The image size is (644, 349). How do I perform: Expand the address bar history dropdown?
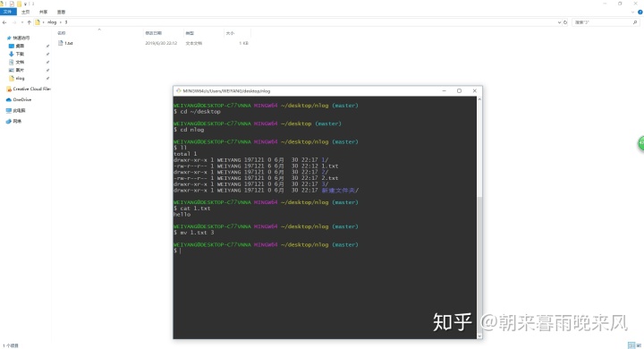tap(559, 22)
